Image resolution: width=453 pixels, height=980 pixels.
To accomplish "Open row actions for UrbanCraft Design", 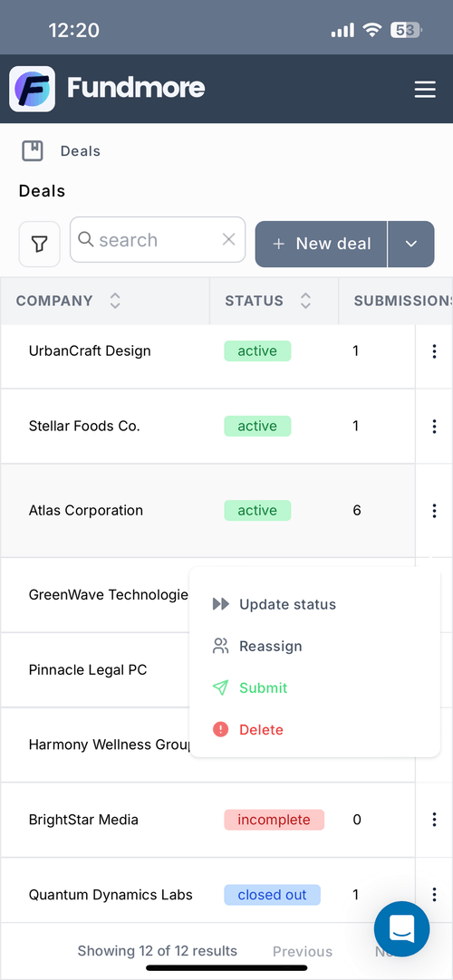I will click(x=434, y=351).
